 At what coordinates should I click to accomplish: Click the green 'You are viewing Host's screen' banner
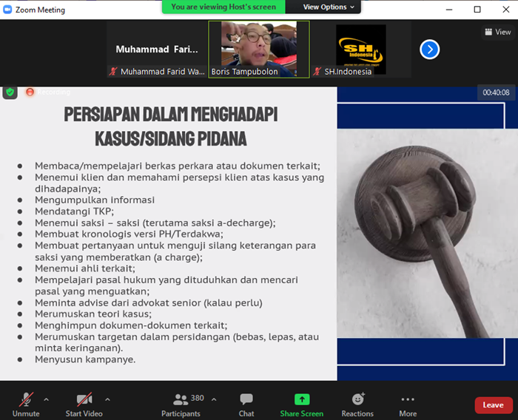pyautogui.click(x=223, y=7)
